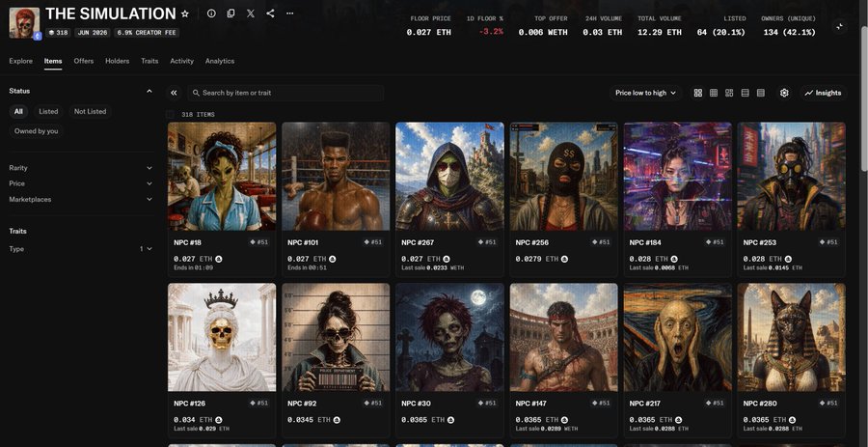This screenshot has height=447, width=868.
Task: Collapse the Status section chevron
Action: click(149, 91)
